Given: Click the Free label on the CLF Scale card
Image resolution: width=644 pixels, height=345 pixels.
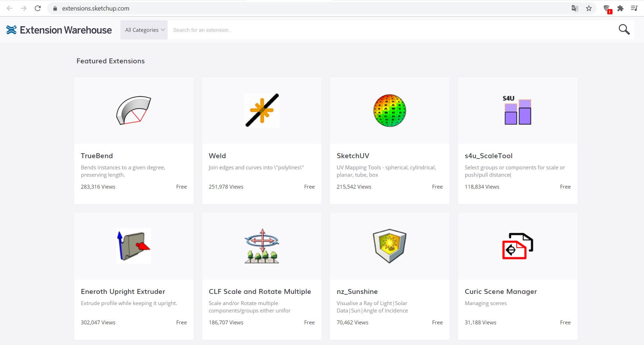Looking at the screenshot, I should point(309,323).
